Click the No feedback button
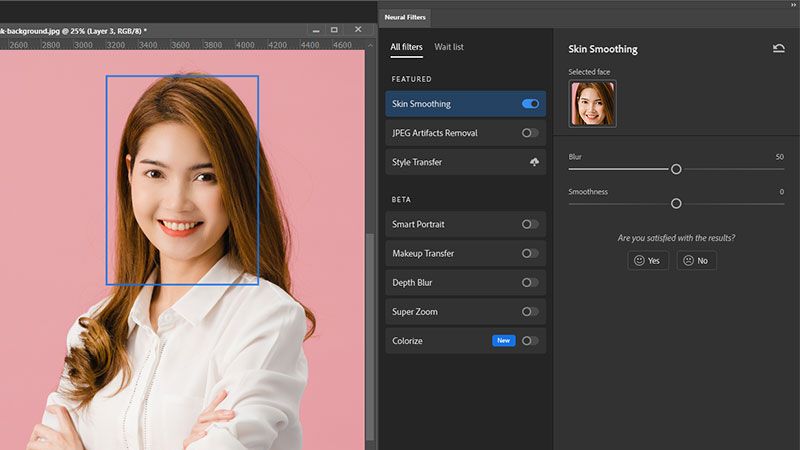The height and width of the screenshot is (450, 800). [697, 260]
